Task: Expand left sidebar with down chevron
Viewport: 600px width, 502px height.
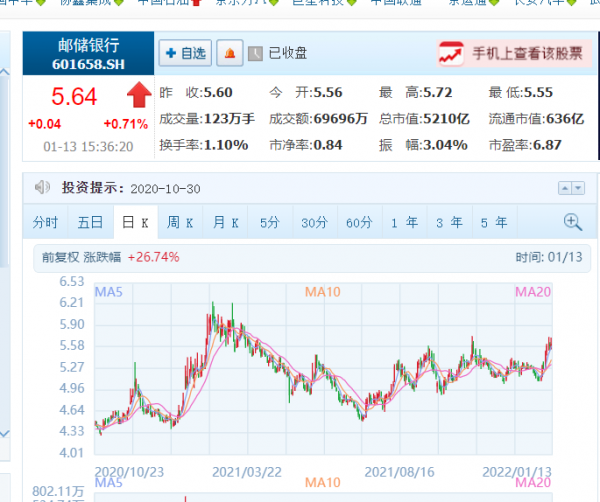Action: pos(5,434)
